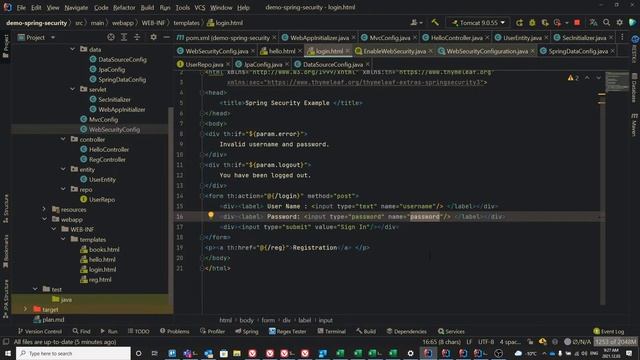Select books.html in templates folder
Viewport: 640px width, 360px height.
104,249
